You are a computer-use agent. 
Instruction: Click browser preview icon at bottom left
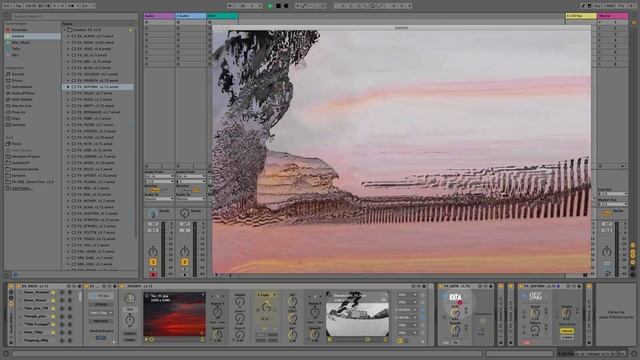15,275
